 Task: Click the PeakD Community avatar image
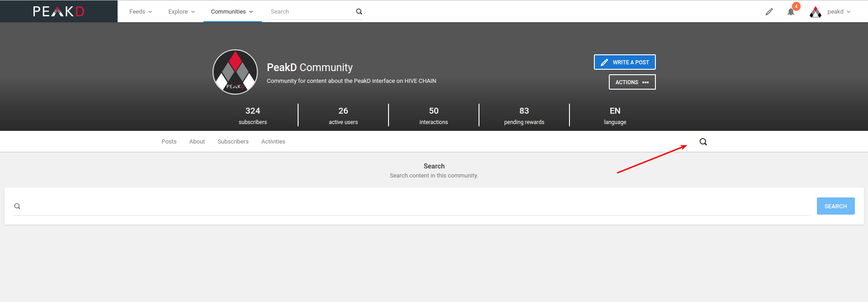pos(235,72)
